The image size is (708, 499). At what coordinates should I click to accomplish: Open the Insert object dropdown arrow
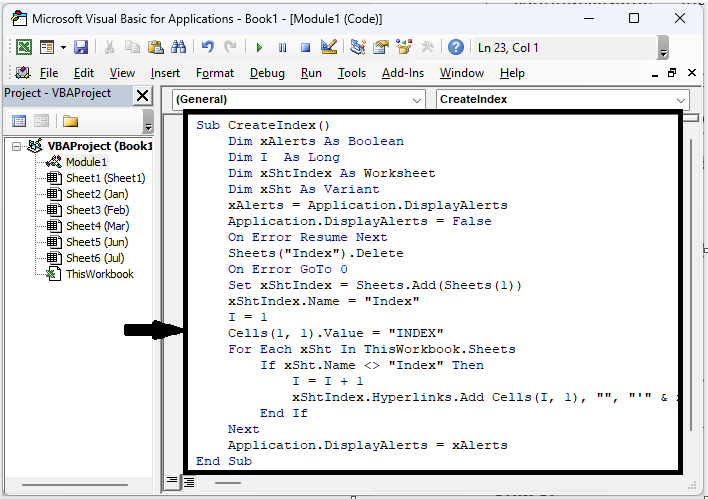coord(63,47)
